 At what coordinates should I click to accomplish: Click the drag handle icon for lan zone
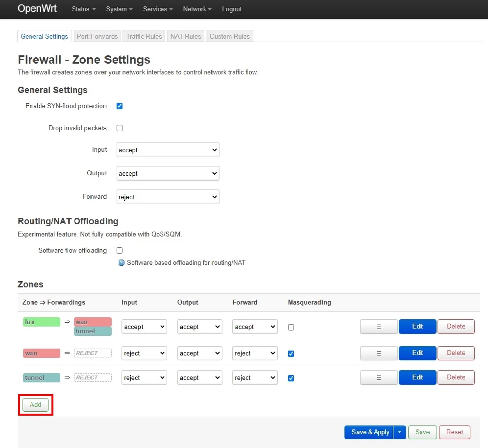pos(378,327)
